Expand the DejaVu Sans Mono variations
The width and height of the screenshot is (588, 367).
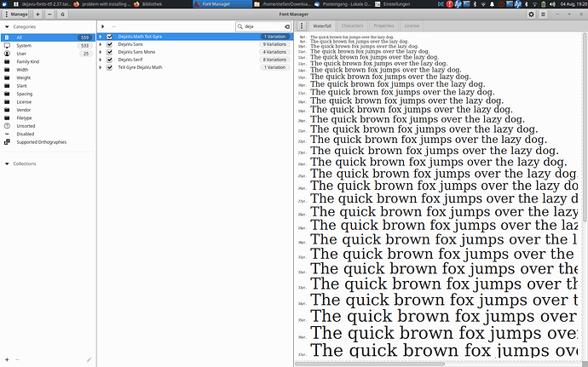pyautogui.click(x=100, y=52)
